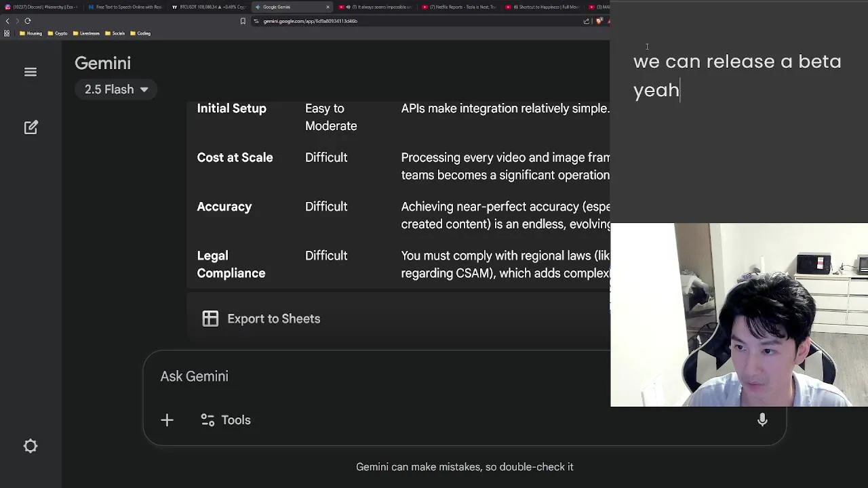Open the Coding bookmarks folder
The width and height of the screenshot is (868, 488).
tap(140, 33)
